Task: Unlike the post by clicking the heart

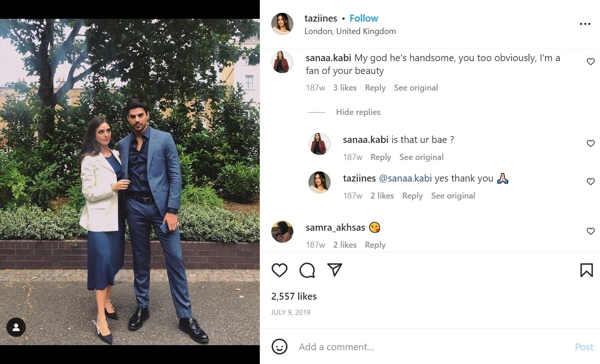Action: click(x=279, y=270)
